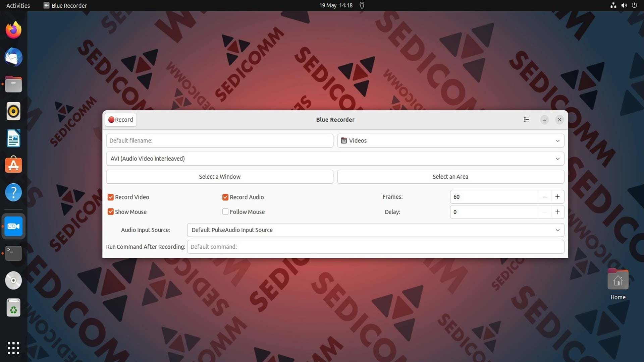Viewport: 644px width, 362px height.
Task: Open the Blue Recorder hamburger menu icon
Action: point(526,120)
